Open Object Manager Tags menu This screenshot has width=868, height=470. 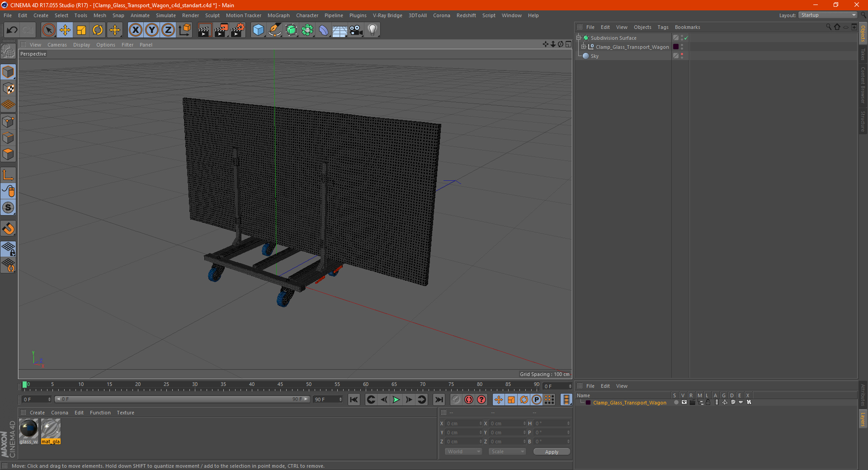click(663, 27)
